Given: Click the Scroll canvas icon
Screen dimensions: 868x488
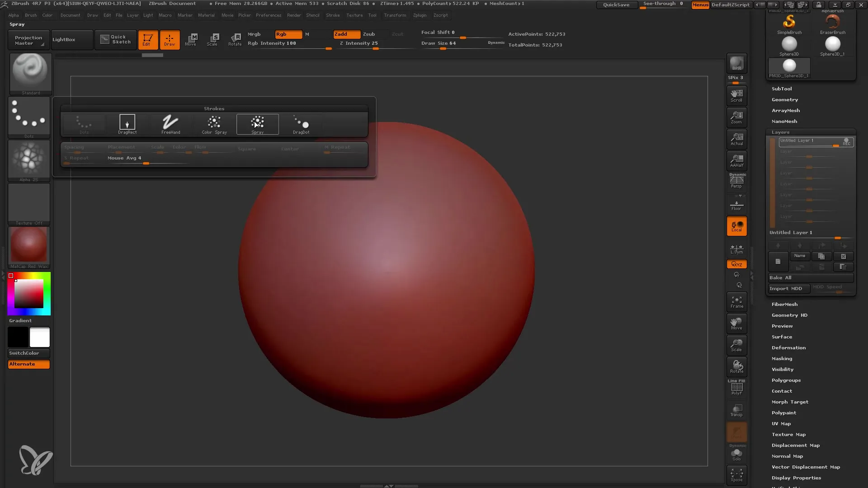Looking at the screenshot, I should [736, 96].
